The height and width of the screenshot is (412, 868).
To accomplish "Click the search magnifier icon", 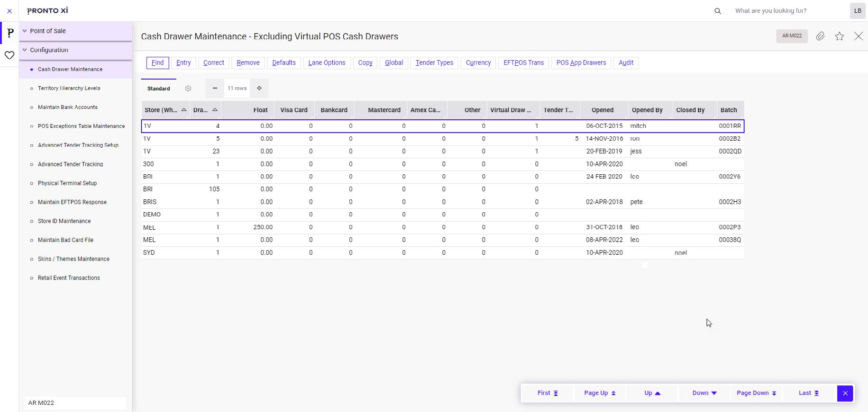I will [718, 11].
